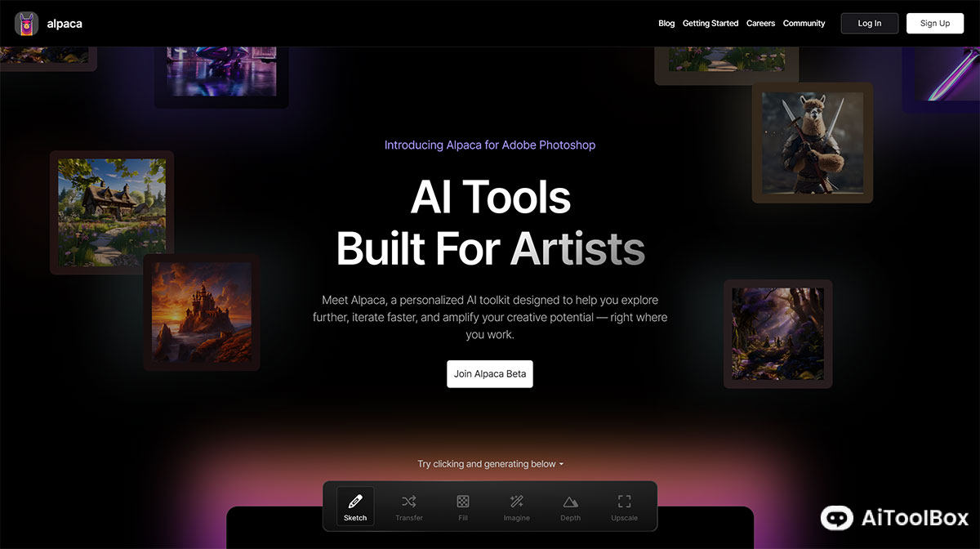Select the Transfer shuffle tool

pos(409,507)
